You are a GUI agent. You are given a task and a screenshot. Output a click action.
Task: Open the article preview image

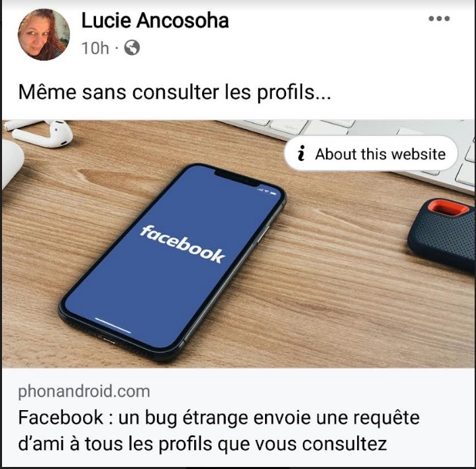click(x=238, y=244)
